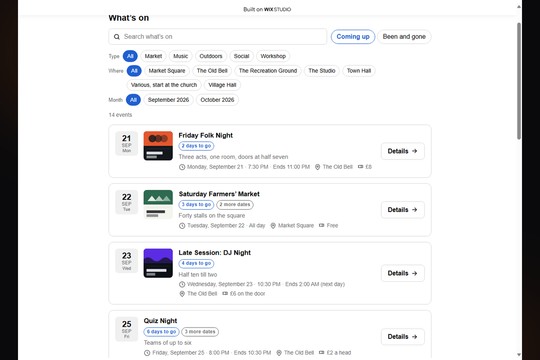Select the All chip in Type row
The width and height of the screenshot is (540, 360).
pos(130,56)
